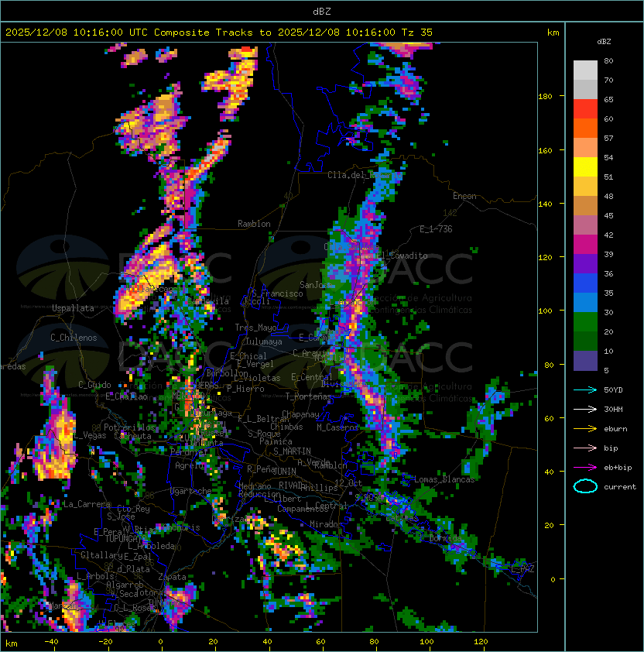Viewport: 644px width, 652px height.
Task: Click the 'C_Guido' place label
Action: pos(94,385)
